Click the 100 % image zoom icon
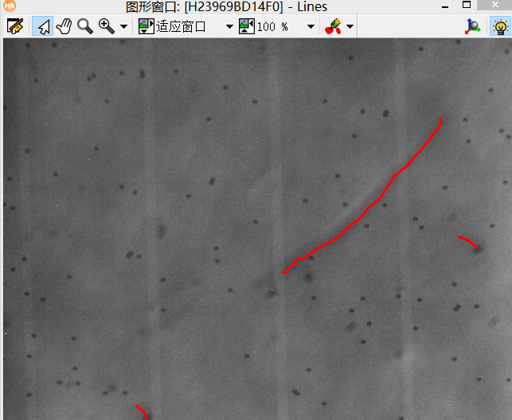512x420 pixels. (x=247, y=26)
